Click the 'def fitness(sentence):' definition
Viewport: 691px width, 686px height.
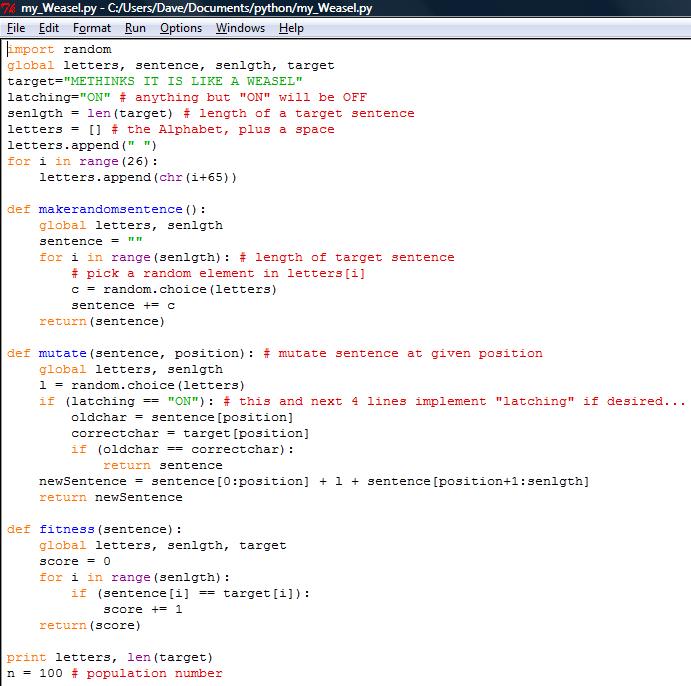click(x=94, y=530)
